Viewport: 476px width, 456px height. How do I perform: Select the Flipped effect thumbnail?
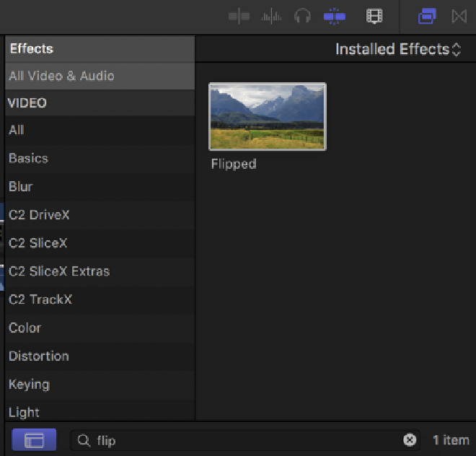pos(268,116)
